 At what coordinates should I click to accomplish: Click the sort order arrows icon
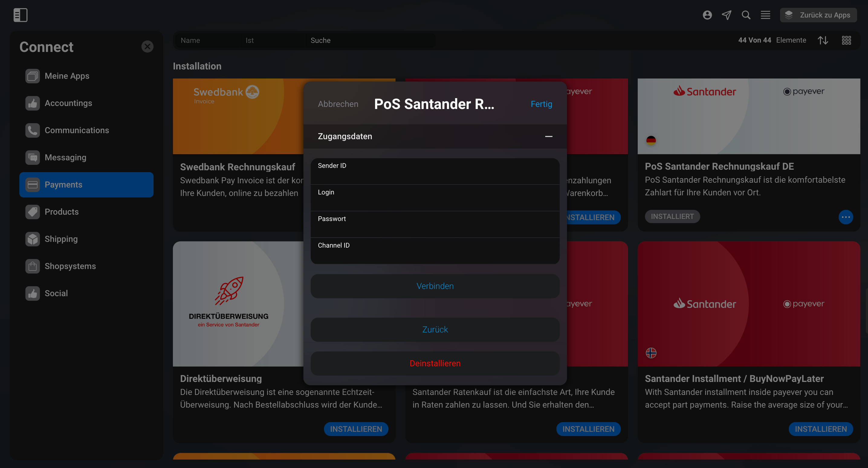tap(823, 40)
